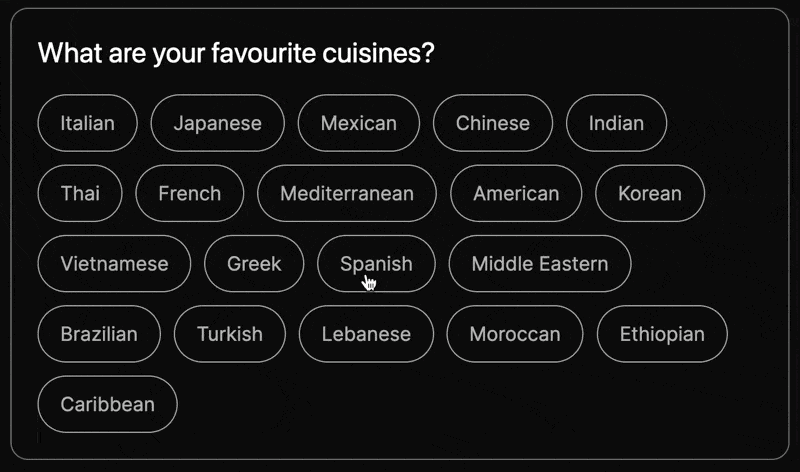This screenshot has width=800, height=472.
Task: Select Indian cuisine
Action: [616, 123]
